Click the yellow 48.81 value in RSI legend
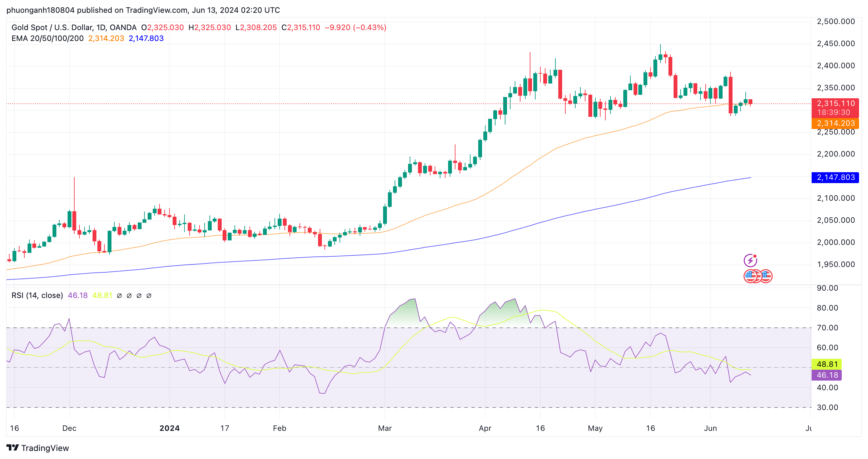The height and width of the screenshot is (459, 868). tap(102, 295)
